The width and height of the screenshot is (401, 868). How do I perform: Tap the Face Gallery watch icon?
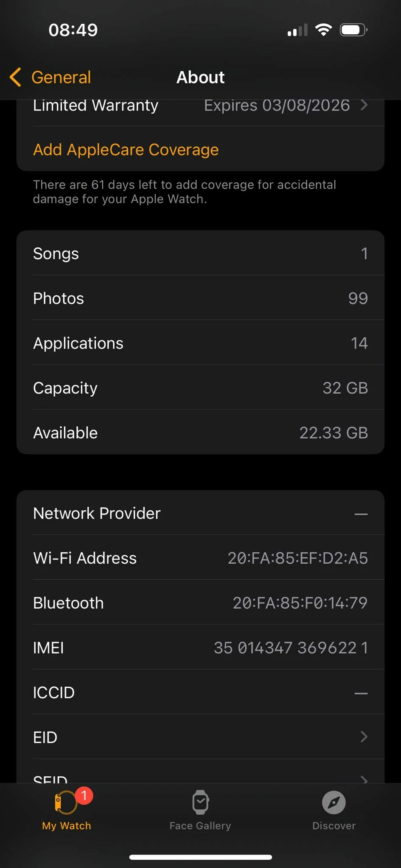200,802
